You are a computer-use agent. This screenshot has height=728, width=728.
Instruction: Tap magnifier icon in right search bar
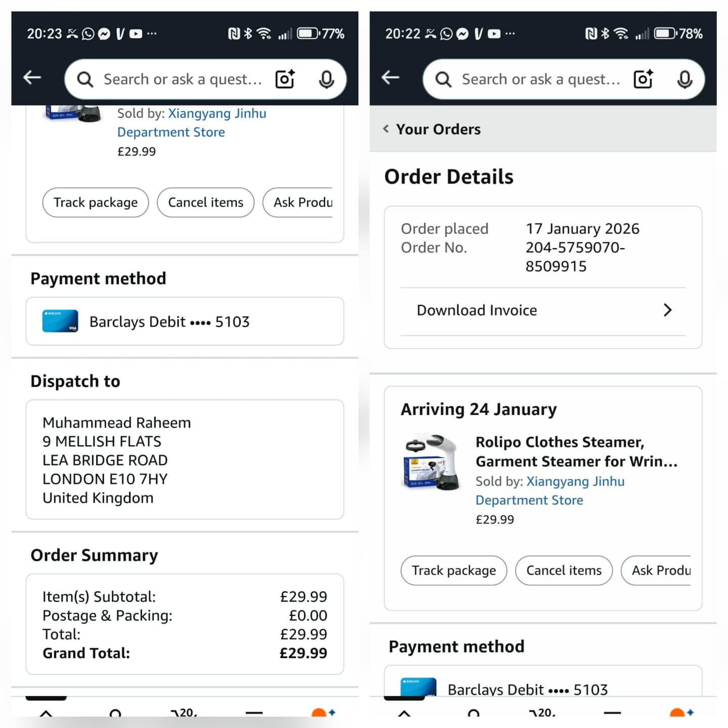pyautogui.click(x=443, y=79)
